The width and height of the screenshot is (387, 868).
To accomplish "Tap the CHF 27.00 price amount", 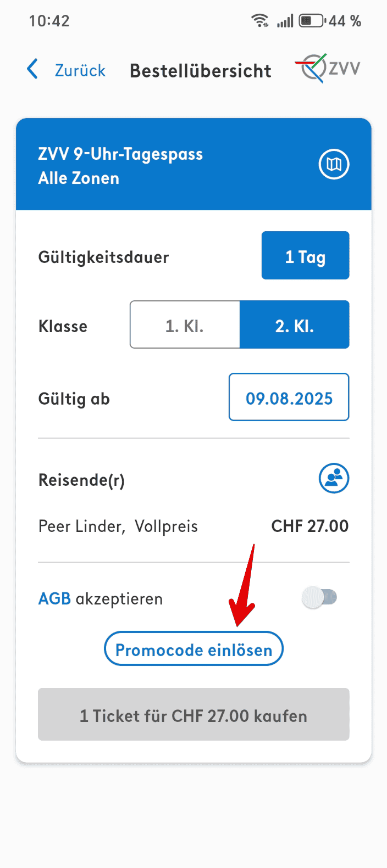I will coord(310,527).
